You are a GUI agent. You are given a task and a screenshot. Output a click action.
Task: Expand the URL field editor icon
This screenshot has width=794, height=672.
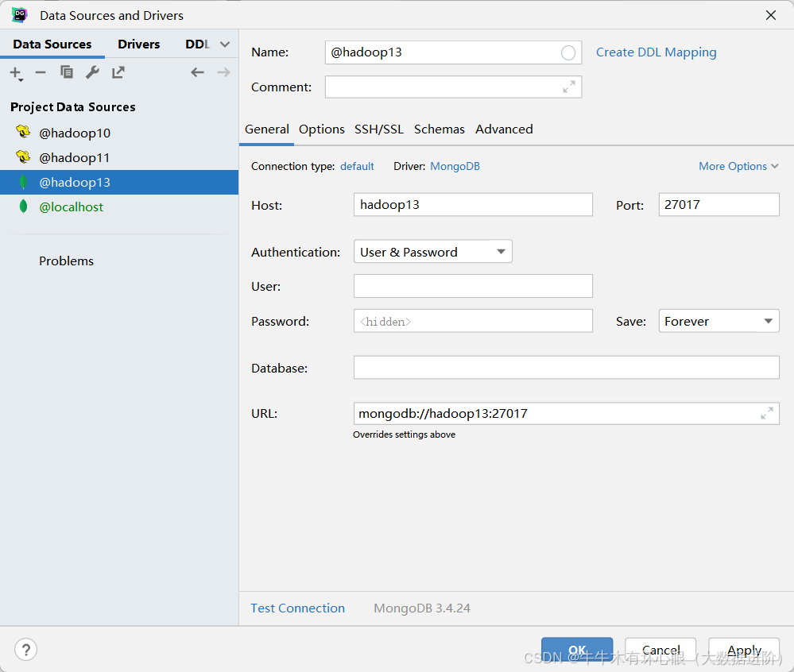click(x=766, y=414)
